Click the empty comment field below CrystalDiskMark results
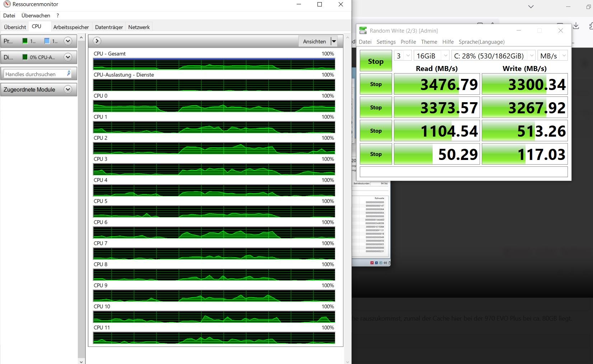This screenshot has height=364, width=593. click(463, 172)
